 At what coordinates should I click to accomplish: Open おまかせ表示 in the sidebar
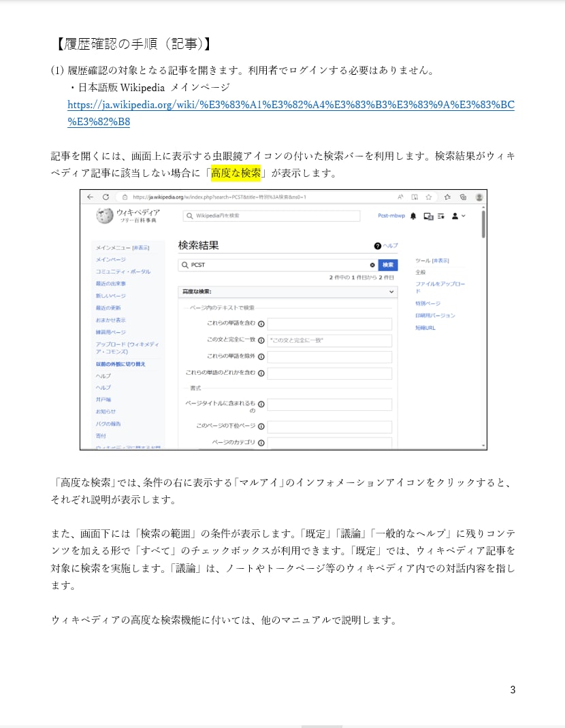pyautogui.click(x=110, y=320)
